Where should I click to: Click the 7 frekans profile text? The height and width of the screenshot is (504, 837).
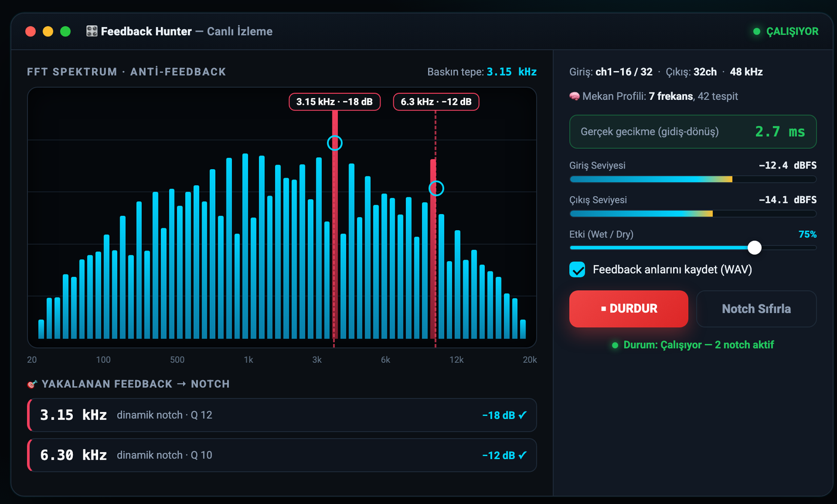pos(670,96)
